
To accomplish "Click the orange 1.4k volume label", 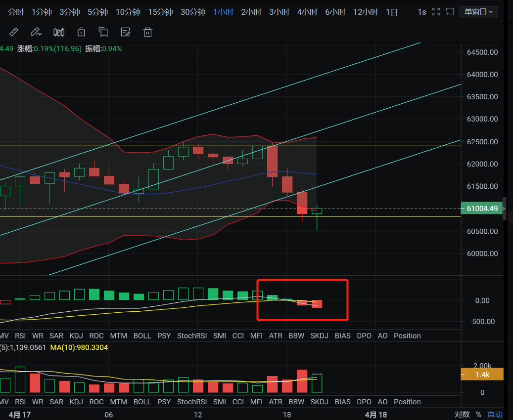I will coord(482,374).
